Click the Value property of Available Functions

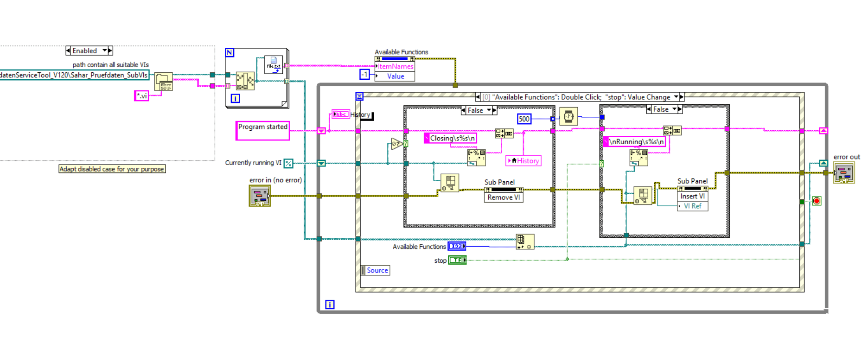pyautogui.click(x=395, y=76)
